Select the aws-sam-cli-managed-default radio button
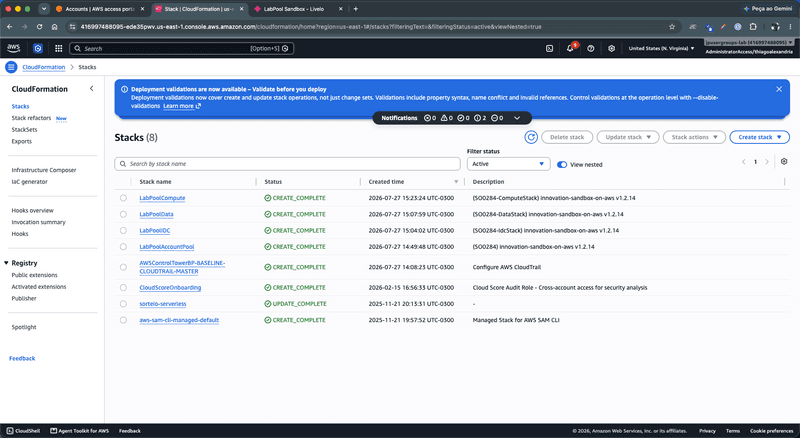The image size is (800, 438). pyautogui.click(x=123, y=320)
